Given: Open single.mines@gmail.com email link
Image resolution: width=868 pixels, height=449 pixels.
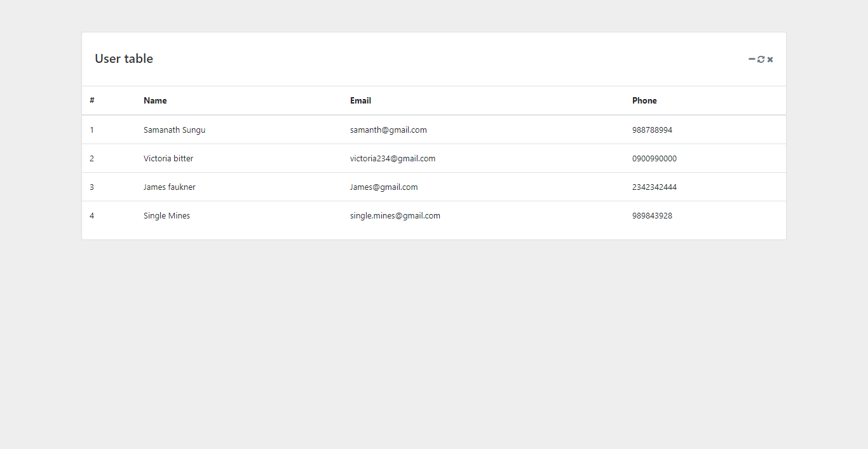Looking at the screenshot, I should (395, 215).
